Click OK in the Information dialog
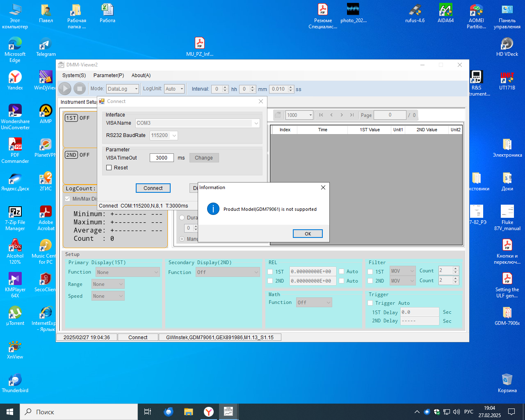Viewport: 525px width, 420px height. coord(308,234)
